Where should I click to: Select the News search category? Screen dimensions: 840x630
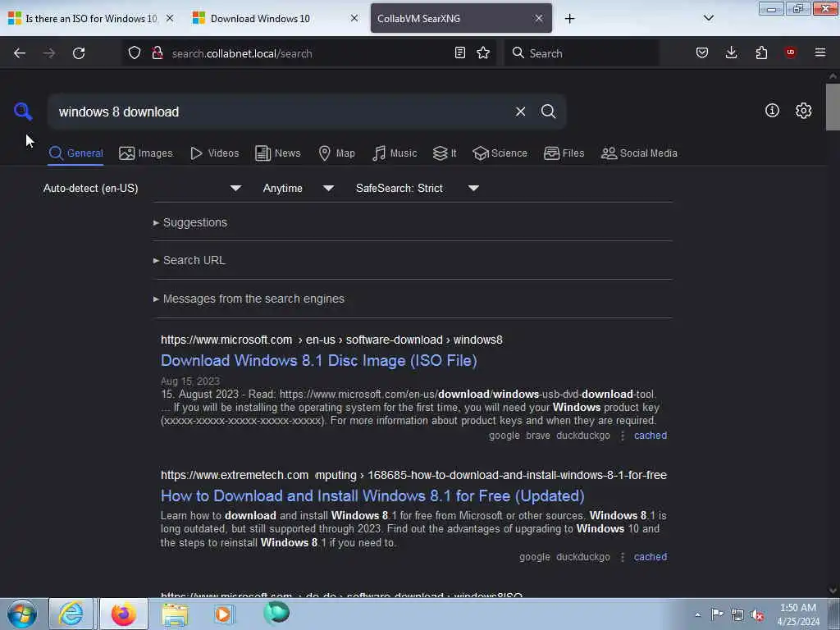[x=278, y=153]
